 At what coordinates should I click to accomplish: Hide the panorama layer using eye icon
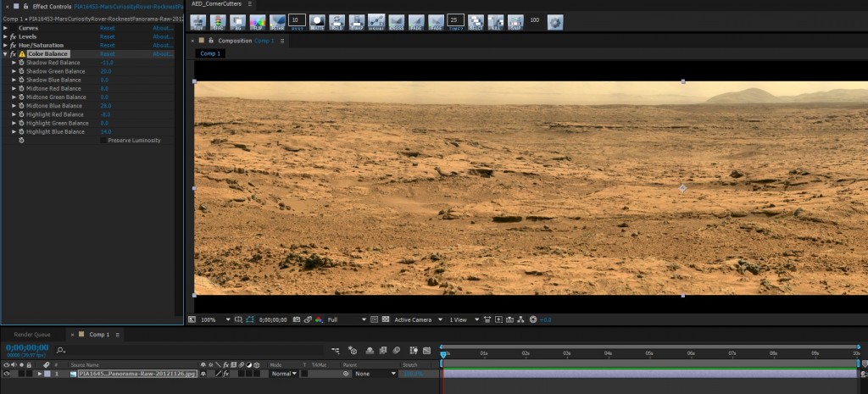tap(6, 374)
